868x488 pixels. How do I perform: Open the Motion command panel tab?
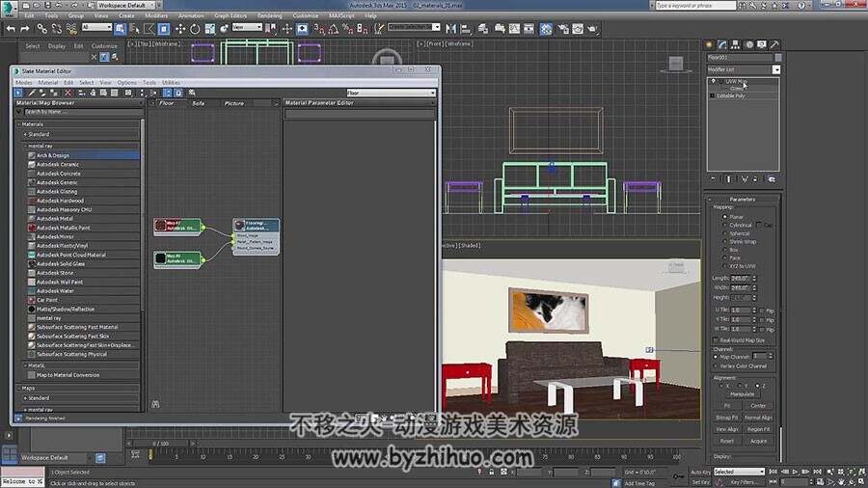(x=749, y=44)
